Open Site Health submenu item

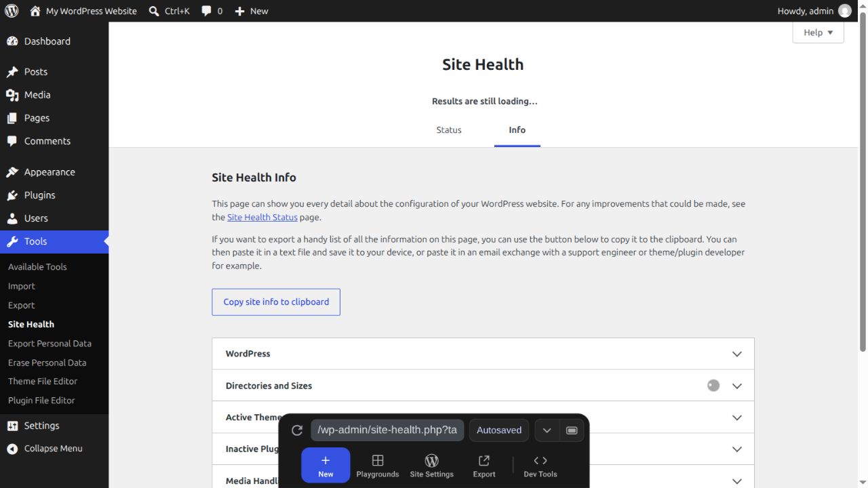coord(31,324)
